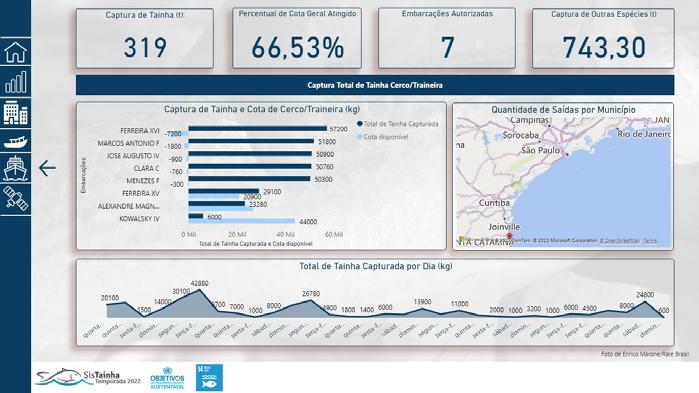This screenshot has height=393, width=699.
Task: Click the 26780 data point label
Action: click(311, 294)
